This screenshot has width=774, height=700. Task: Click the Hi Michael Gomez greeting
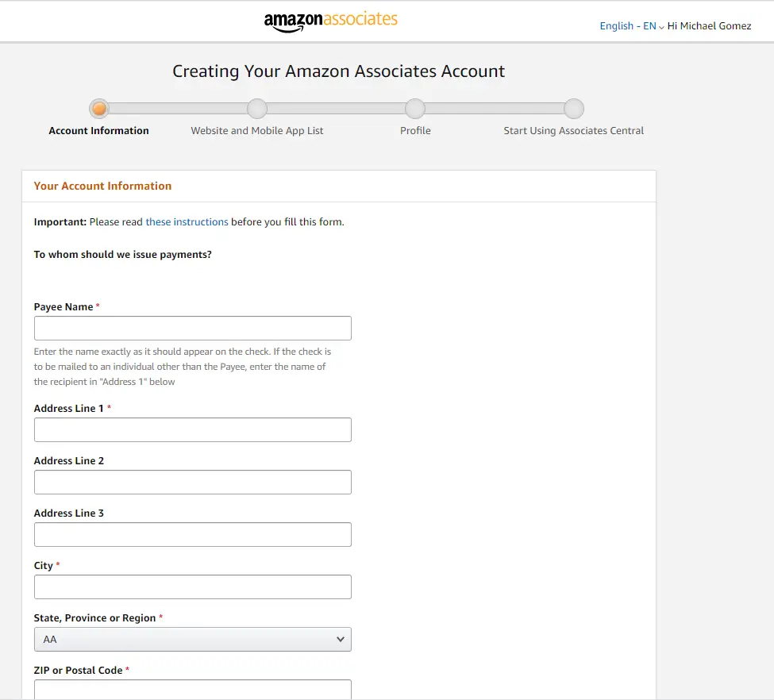(x=710, y=26)
